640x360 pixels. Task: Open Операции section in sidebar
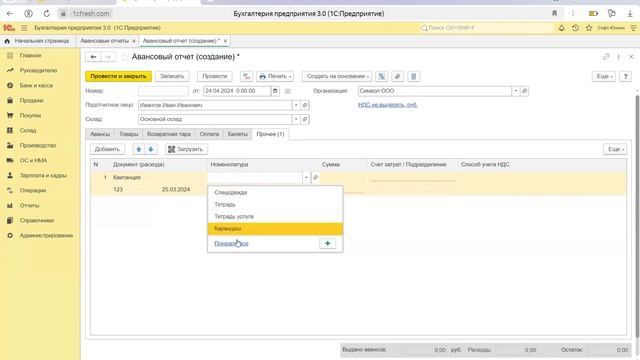[33, 190]
